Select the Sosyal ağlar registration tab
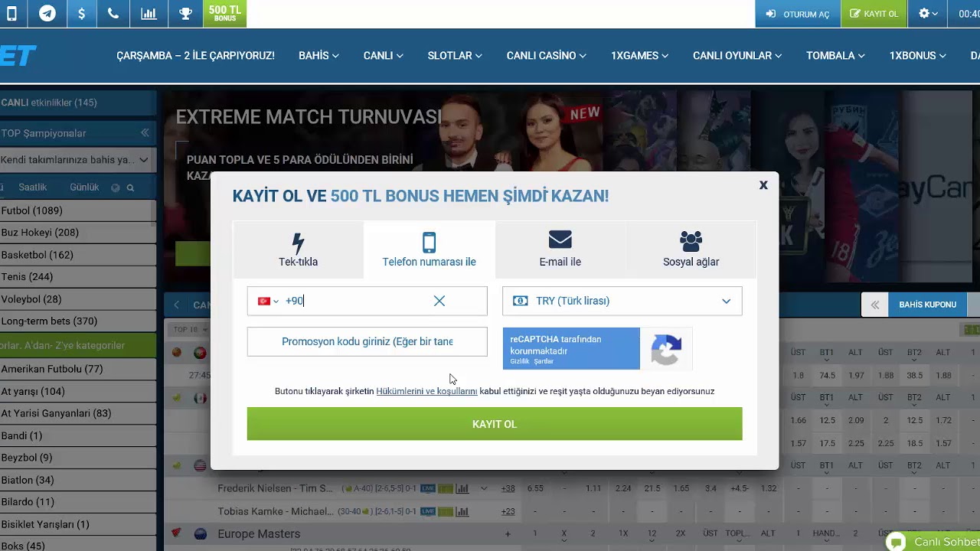This screenshot has height=551, width=980. [x=691, y=249]
